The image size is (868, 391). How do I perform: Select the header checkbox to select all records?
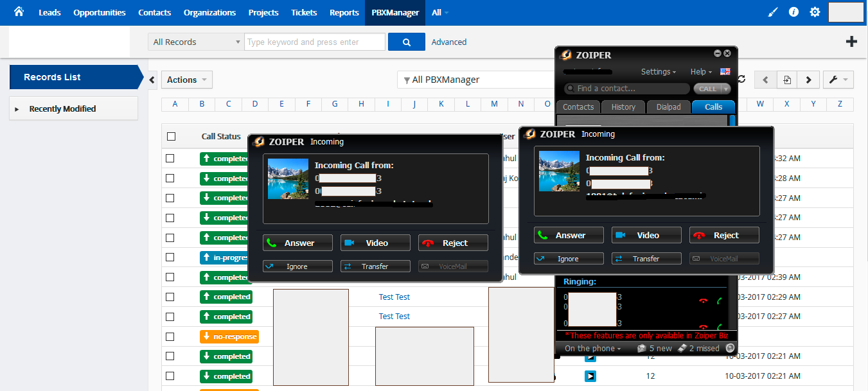coord(170,136)
